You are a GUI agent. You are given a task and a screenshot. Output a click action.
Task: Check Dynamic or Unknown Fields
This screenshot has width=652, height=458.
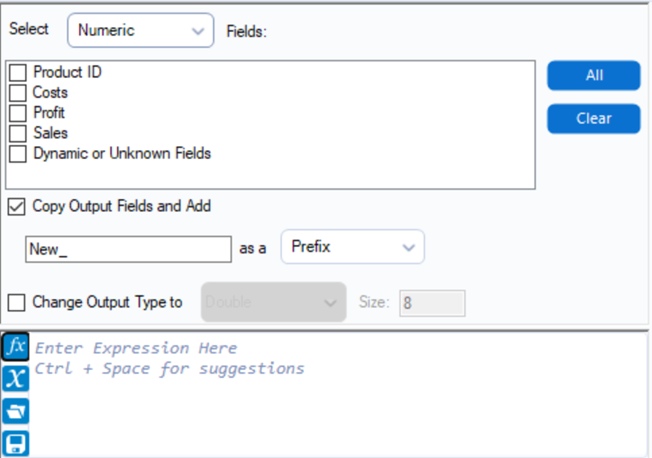(18, 154)
